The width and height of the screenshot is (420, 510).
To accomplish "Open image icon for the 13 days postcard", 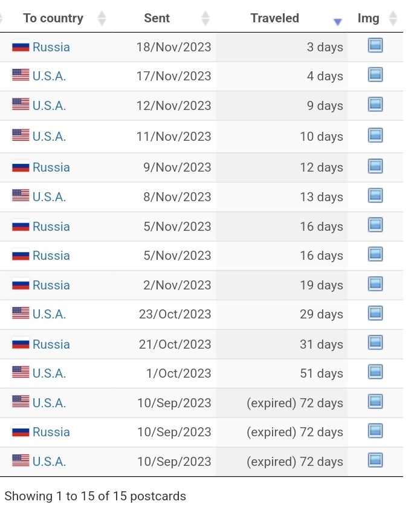I will click(375, 195).
